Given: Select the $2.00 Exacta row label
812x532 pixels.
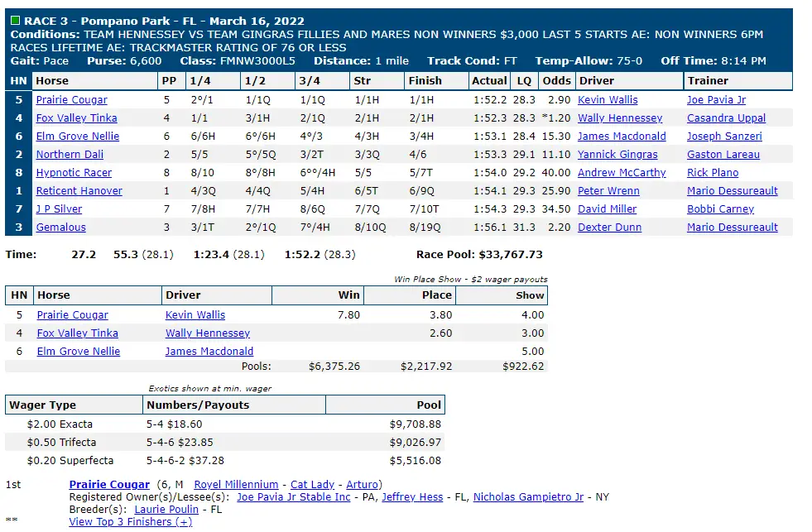Looking at the screenshot, I should pos(60,424).
